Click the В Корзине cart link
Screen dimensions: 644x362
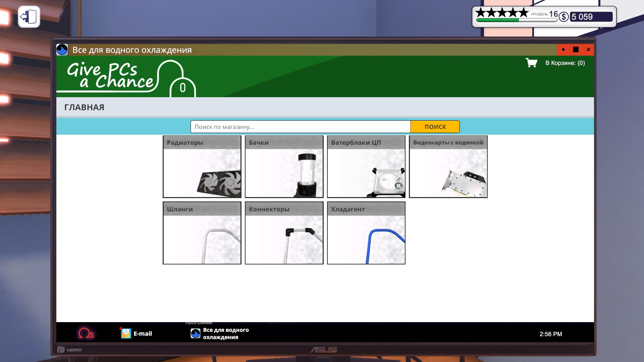pyautogui.click(x=565, y=63)
